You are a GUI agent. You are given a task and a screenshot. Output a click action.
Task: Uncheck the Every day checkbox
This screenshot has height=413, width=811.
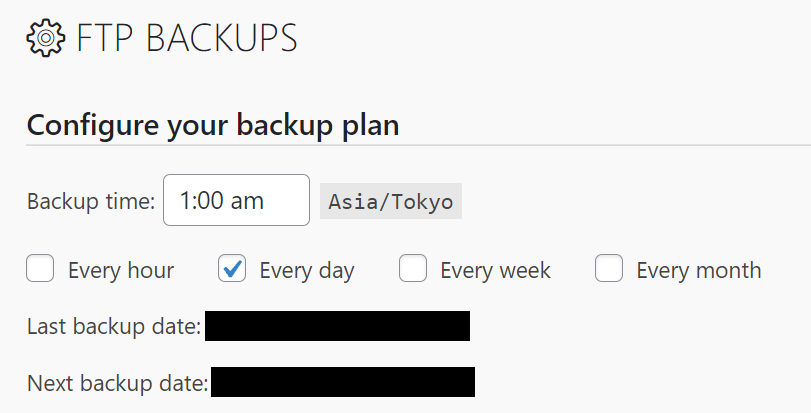click(232, 268)
